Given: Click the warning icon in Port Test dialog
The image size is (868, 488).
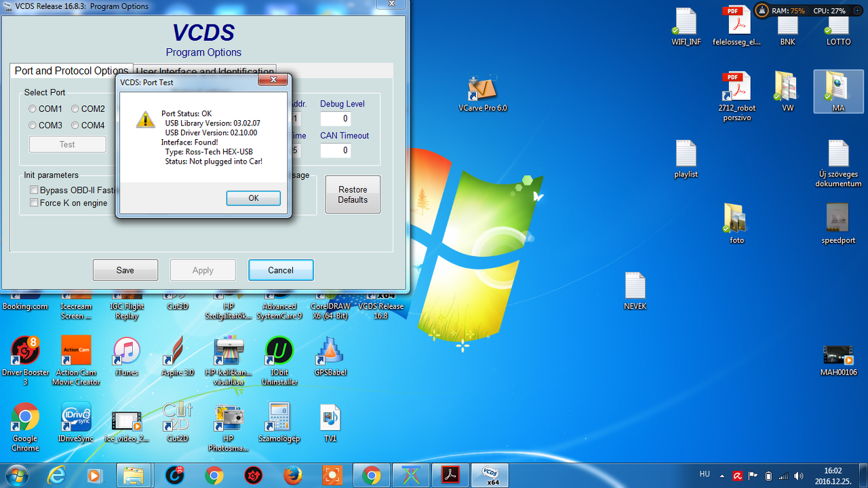Looking at the screenshot, I should tap(145, 119).
